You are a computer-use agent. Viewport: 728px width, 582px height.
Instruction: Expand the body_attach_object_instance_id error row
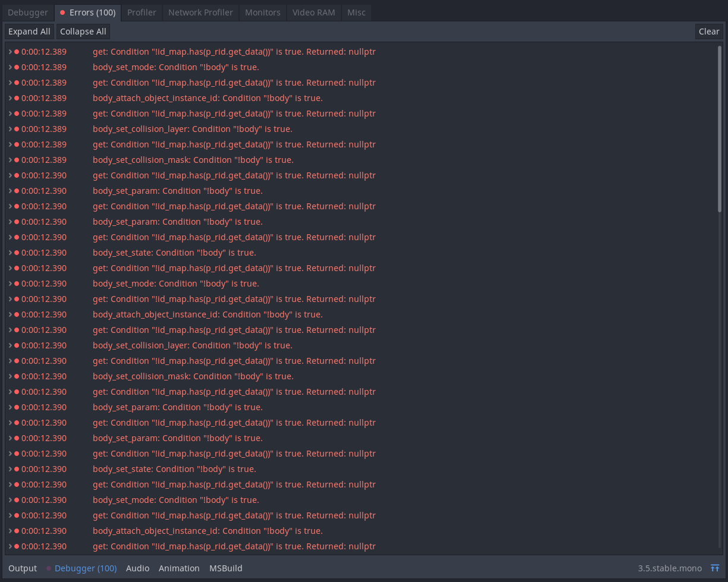click(x=10, y=98)
